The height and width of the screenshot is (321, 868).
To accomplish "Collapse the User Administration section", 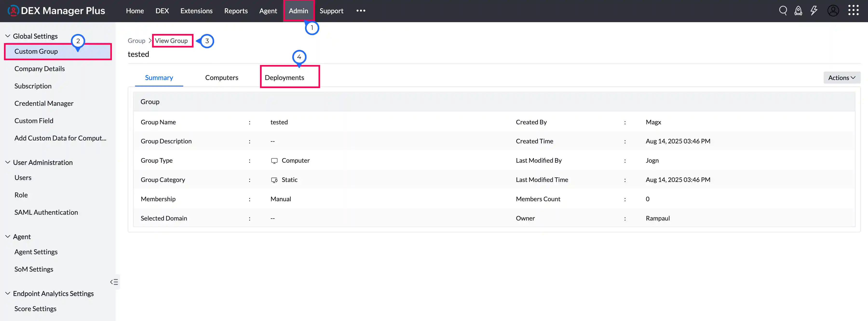I will click(x=8, y=162).
